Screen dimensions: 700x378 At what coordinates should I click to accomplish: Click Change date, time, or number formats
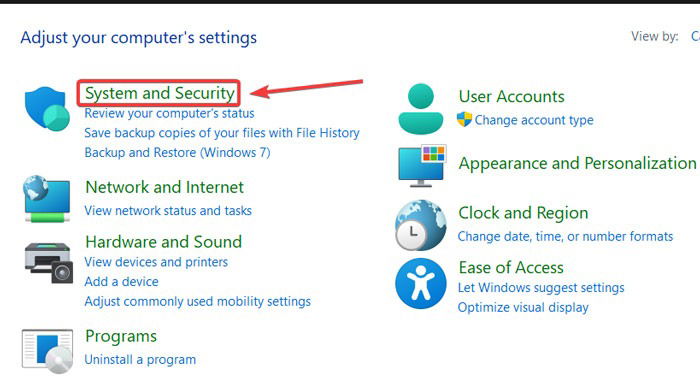(565, 236)
